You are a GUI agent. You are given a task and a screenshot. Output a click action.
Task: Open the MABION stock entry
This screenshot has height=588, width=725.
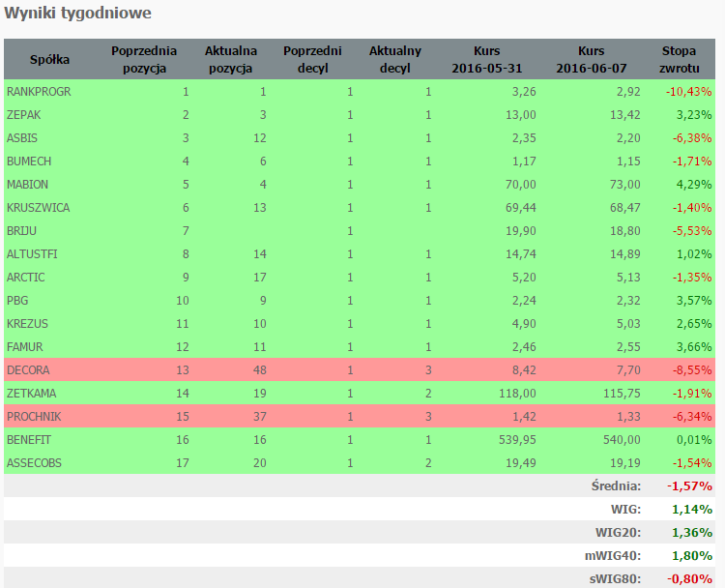pos(27,185)
